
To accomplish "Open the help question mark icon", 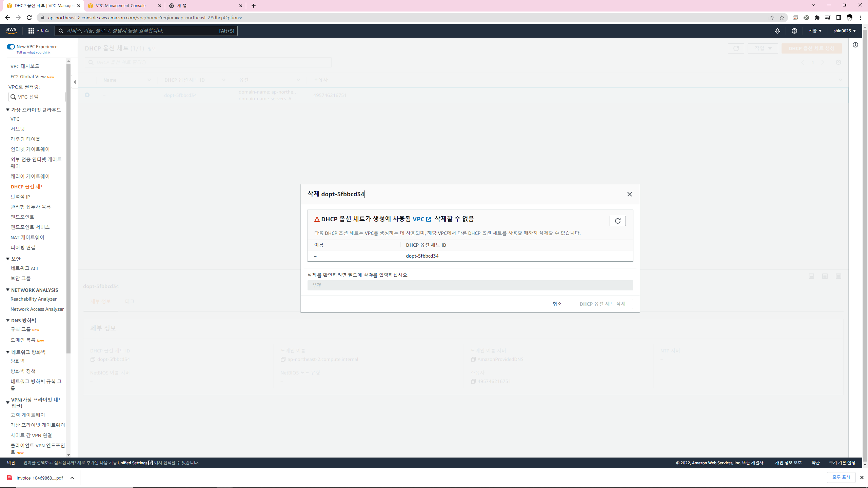I will (794, 30).
